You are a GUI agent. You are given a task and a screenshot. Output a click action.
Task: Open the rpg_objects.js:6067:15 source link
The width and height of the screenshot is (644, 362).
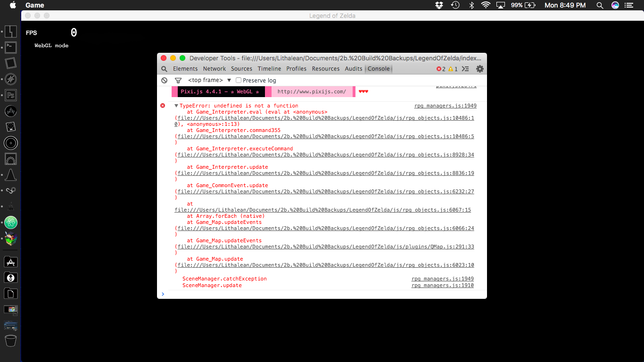322,210
